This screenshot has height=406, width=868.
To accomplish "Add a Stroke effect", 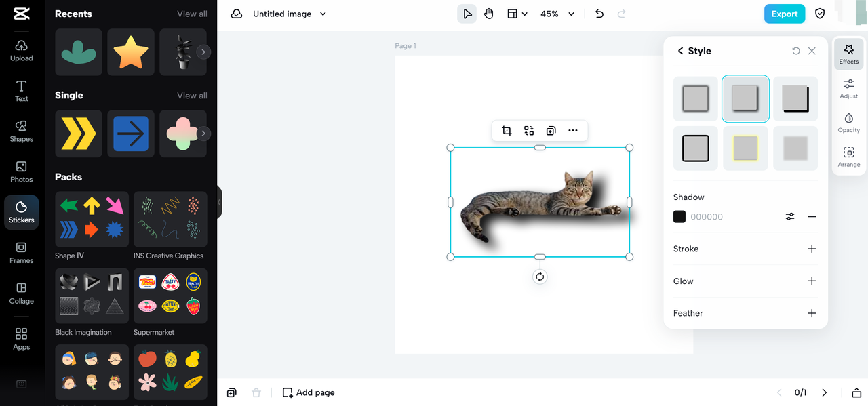I will click(x=812, y=249).
